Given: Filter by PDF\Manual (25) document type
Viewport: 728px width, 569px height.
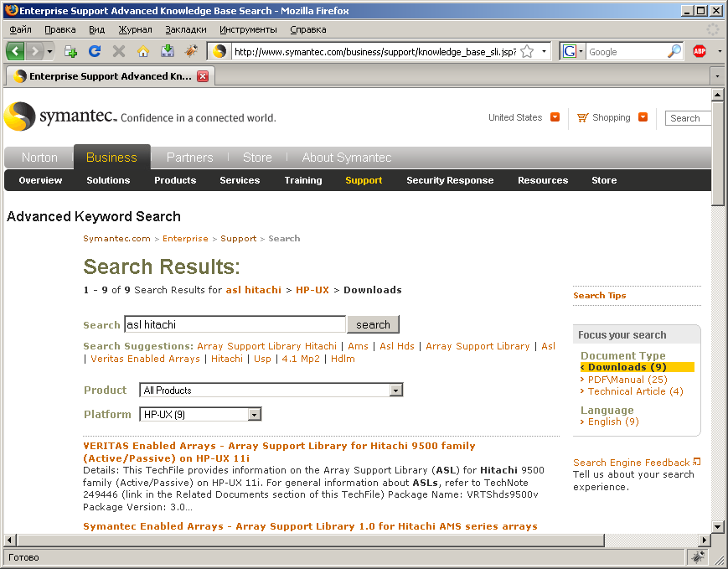Looking at the screenshot, I should [x=627, y=380].
